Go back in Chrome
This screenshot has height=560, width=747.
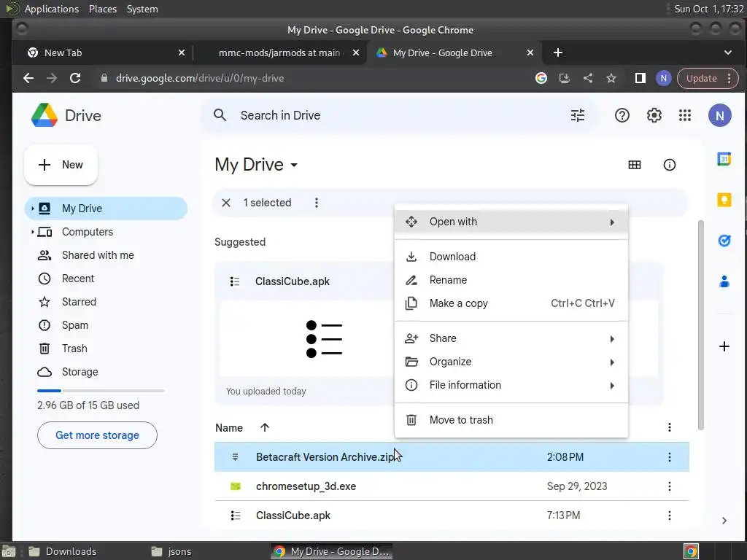28,78
